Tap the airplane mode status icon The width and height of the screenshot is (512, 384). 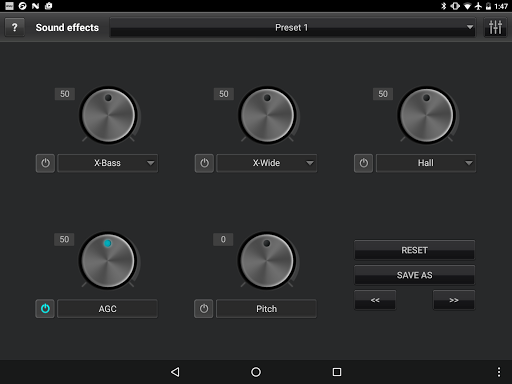(x=478, y=6)
